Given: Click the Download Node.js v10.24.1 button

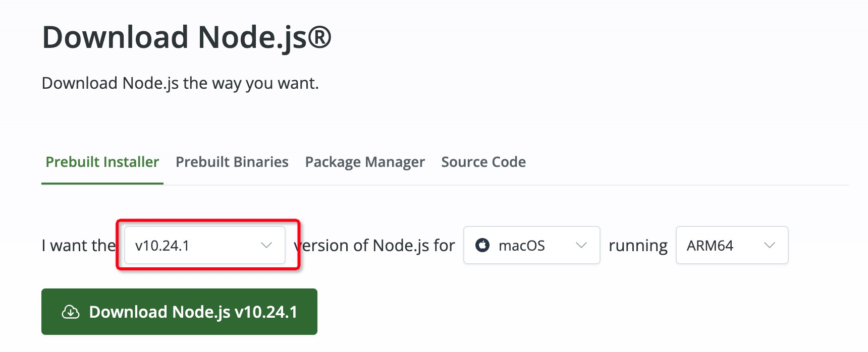Looking at the screenshot, I should pos(179,312).
